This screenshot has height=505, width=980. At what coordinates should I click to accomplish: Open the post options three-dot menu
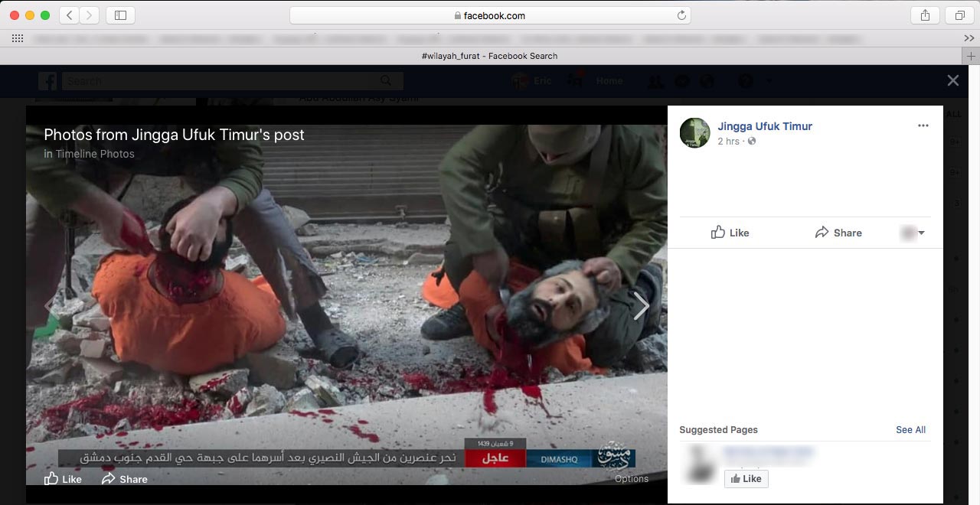point(923,125)
